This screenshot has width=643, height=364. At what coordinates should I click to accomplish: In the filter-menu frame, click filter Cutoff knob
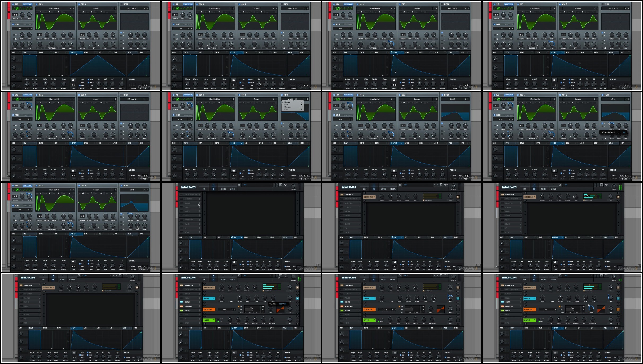291,125
